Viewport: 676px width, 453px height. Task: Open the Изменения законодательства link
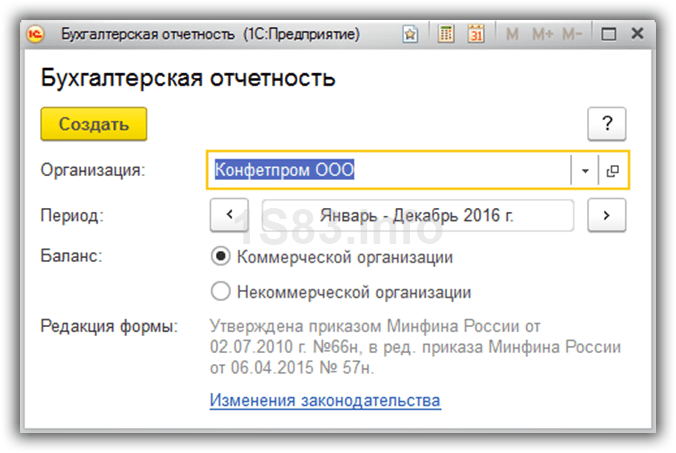325,400
